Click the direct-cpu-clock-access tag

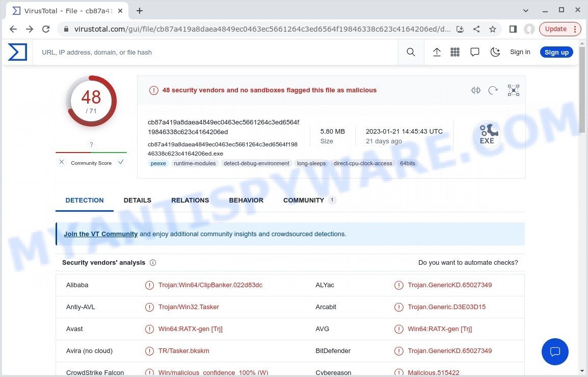(x=363, y=163)
